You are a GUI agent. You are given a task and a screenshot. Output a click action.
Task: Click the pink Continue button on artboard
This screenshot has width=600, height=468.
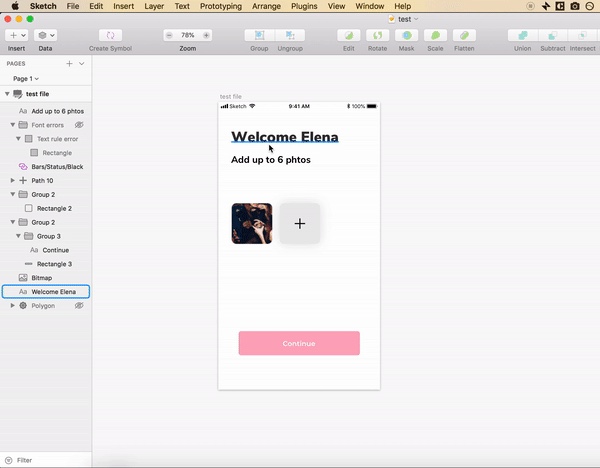(x=299, y=343)
